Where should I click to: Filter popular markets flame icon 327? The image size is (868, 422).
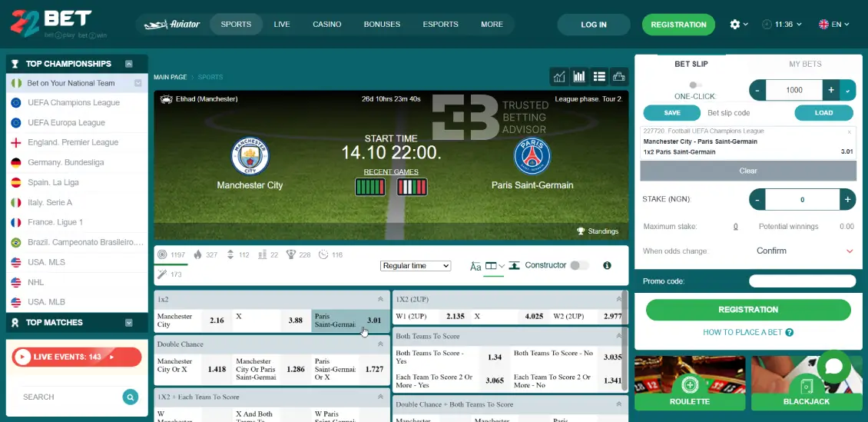click(x=197, y=254)
